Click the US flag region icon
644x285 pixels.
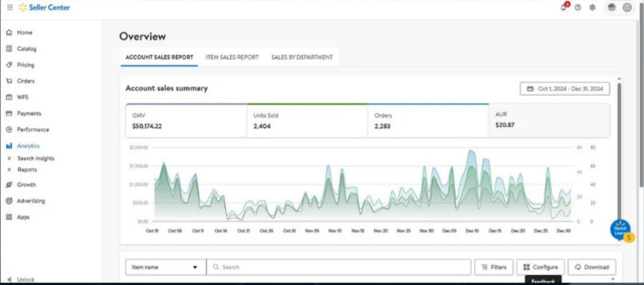point(612,8)
